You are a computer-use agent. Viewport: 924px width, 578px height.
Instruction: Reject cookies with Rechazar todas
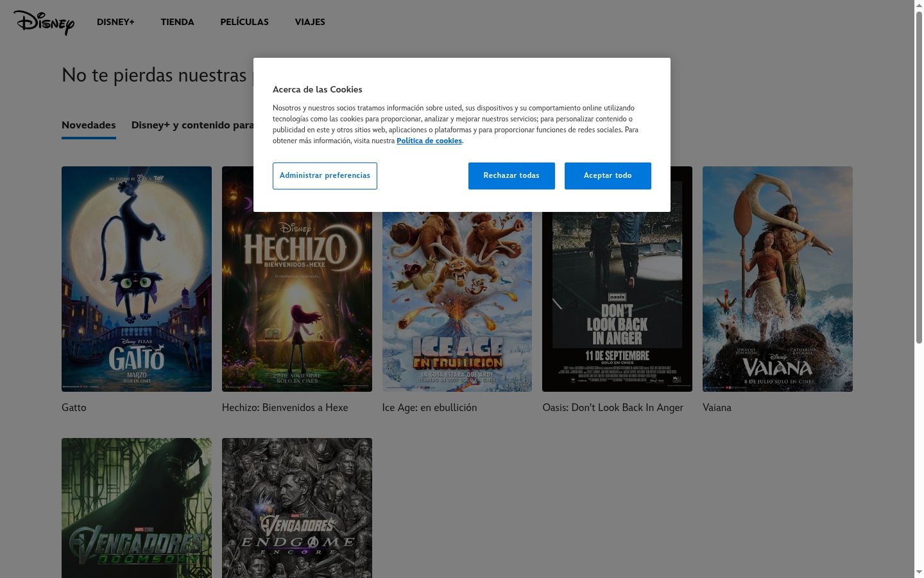[511, 176]
